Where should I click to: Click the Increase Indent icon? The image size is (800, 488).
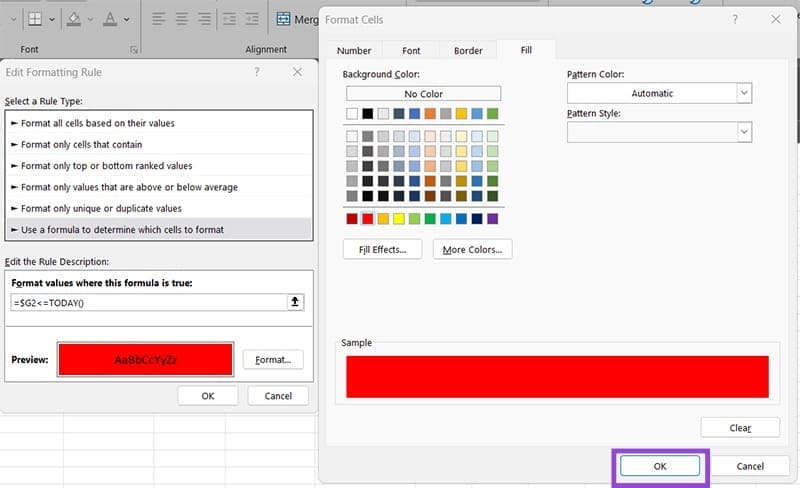click(251, 19)
